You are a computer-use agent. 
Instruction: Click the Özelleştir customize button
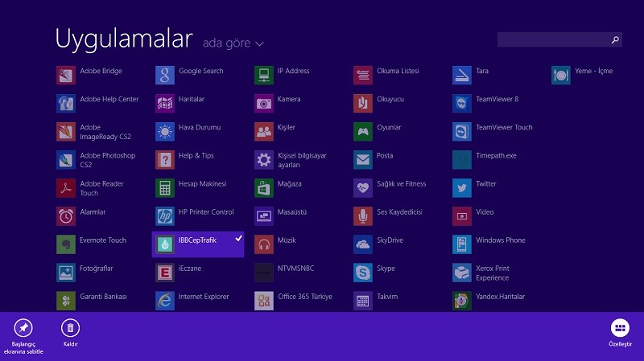pyautogui.click(x=620, y=333)
